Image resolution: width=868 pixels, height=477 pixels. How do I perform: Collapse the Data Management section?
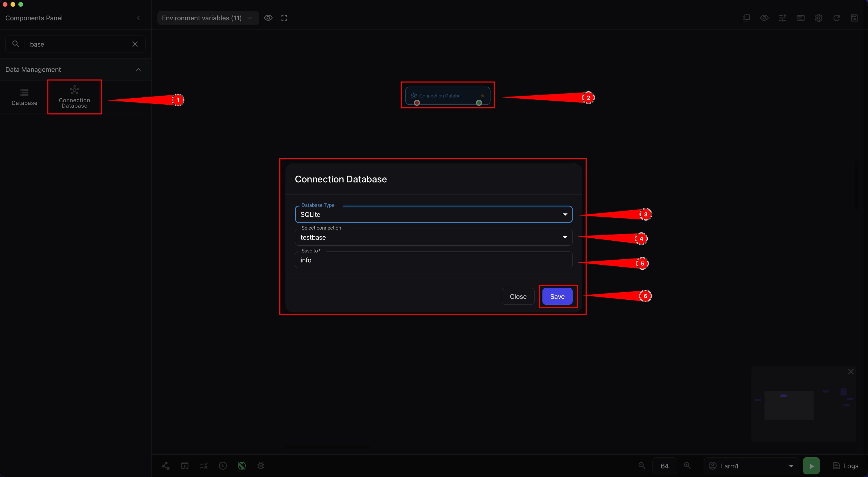coord(138,69)
